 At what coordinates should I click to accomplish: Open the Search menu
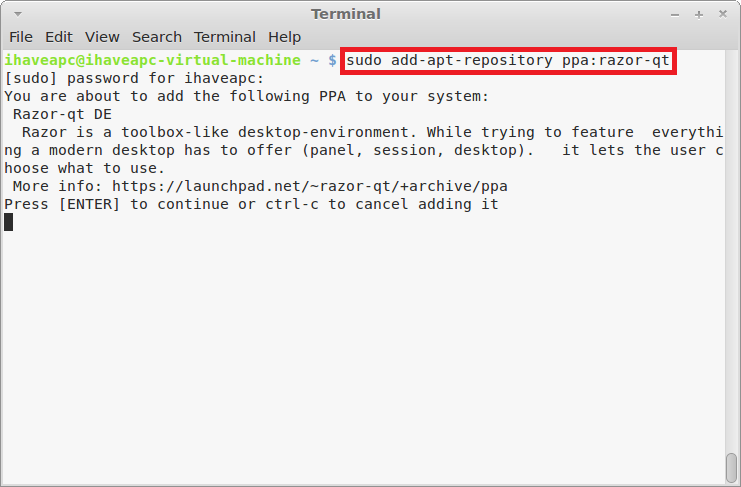click(x=157, y=37)
